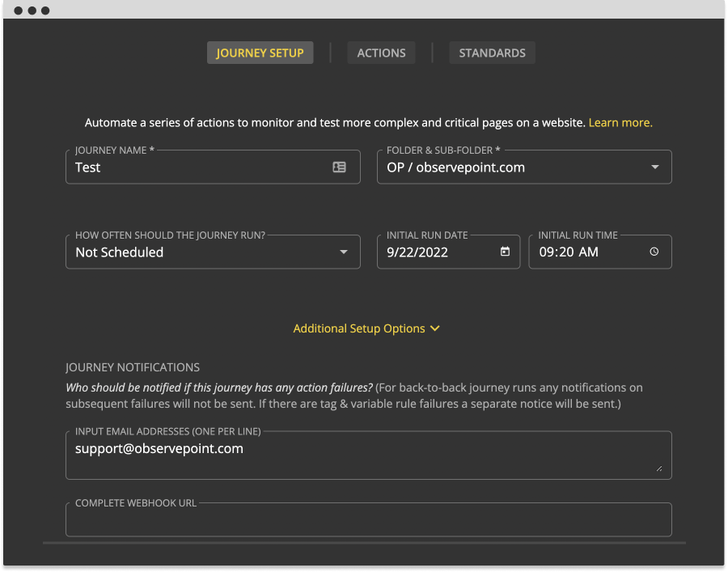
Task: Click the resize handle of email addresses box
Action: click(659, 468)
